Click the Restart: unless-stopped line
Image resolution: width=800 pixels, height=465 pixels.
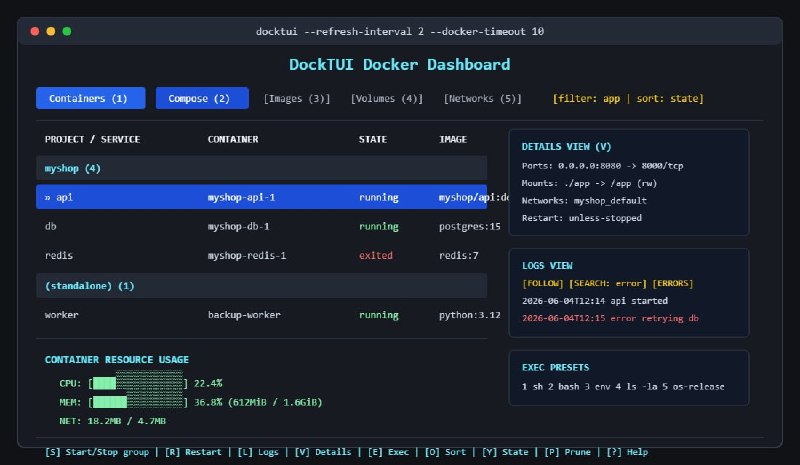click(x=582, y=218)
